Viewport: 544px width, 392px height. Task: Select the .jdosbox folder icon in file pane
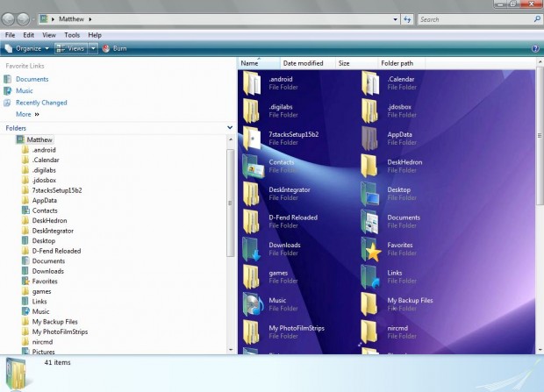tap(369, 110)
